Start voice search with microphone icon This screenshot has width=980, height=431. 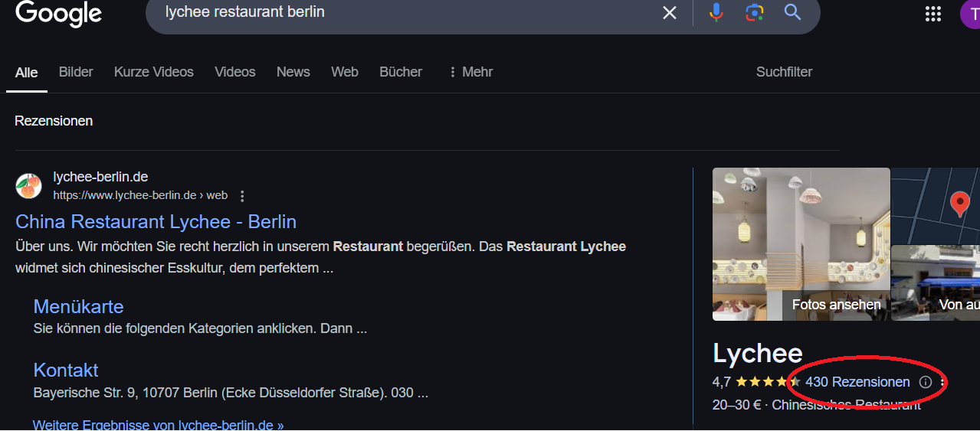point(716,12)
